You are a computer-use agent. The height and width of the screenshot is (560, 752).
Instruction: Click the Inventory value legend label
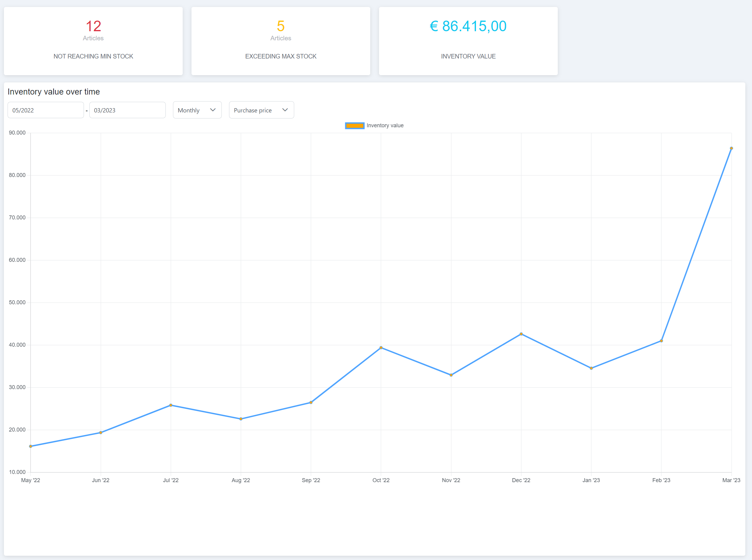[x=385, y=125]
